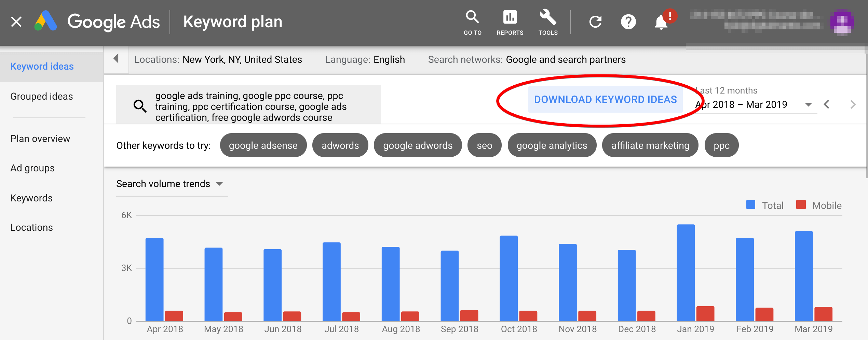Open the notifications bell icon
The width and height of the screenshot is (868, 340).
[x=661, y=22]
